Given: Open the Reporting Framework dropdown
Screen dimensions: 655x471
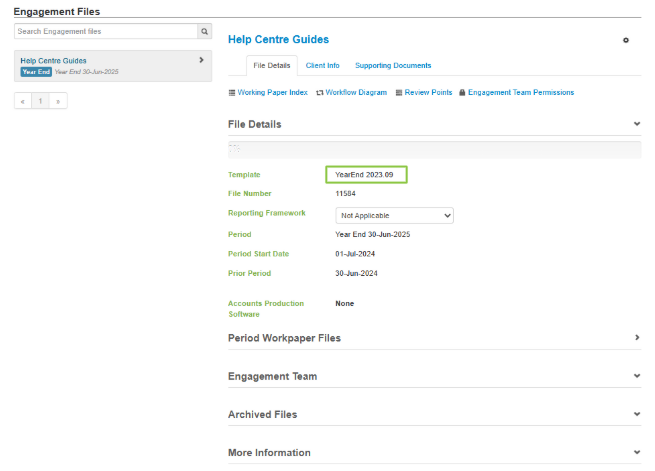Looking at the screenshot, I should tap(394, 215).
